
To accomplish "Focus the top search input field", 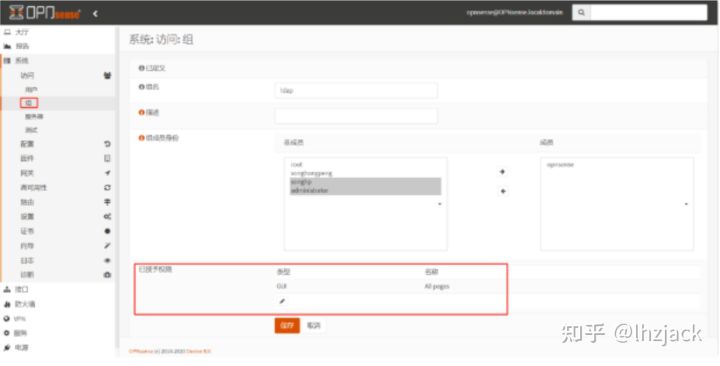I will 648,12.
